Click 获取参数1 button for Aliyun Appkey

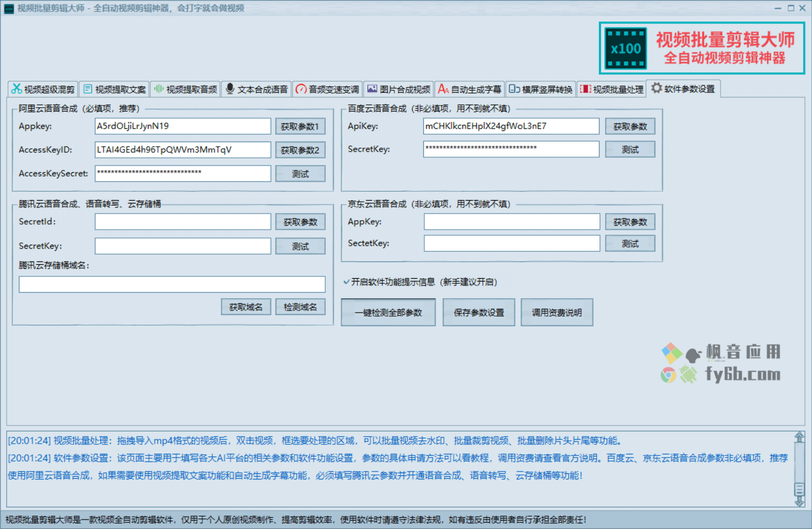[300, 127]
